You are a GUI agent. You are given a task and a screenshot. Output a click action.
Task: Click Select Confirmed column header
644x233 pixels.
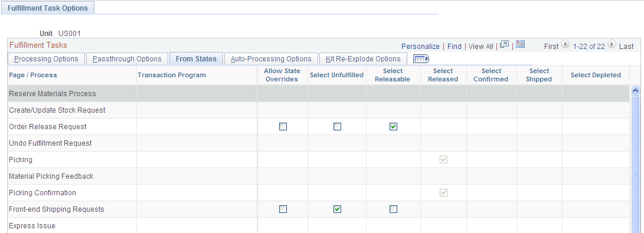pyautogui.click(x=491, y=75)
